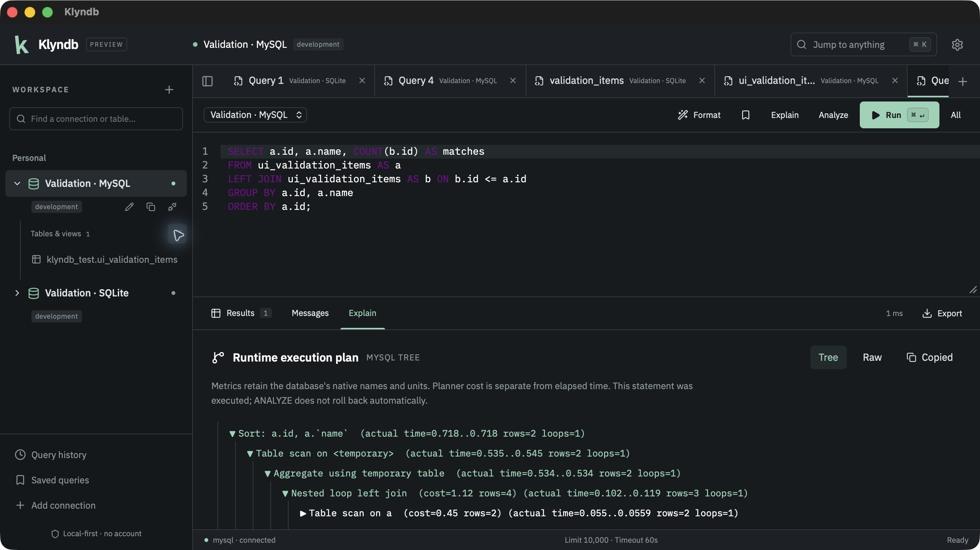This screenshot has width=980, height=550.
Task: Run the query
Action: pos(899,115)
